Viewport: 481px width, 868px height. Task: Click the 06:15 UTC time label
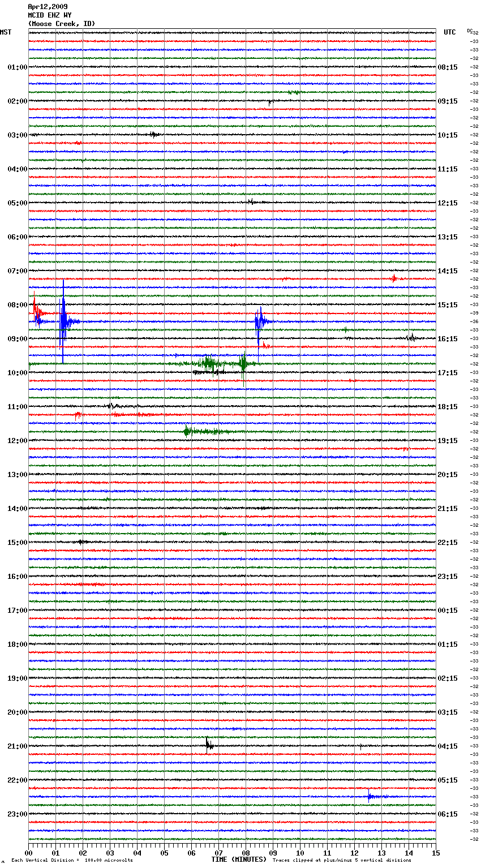tap(448, 814)
